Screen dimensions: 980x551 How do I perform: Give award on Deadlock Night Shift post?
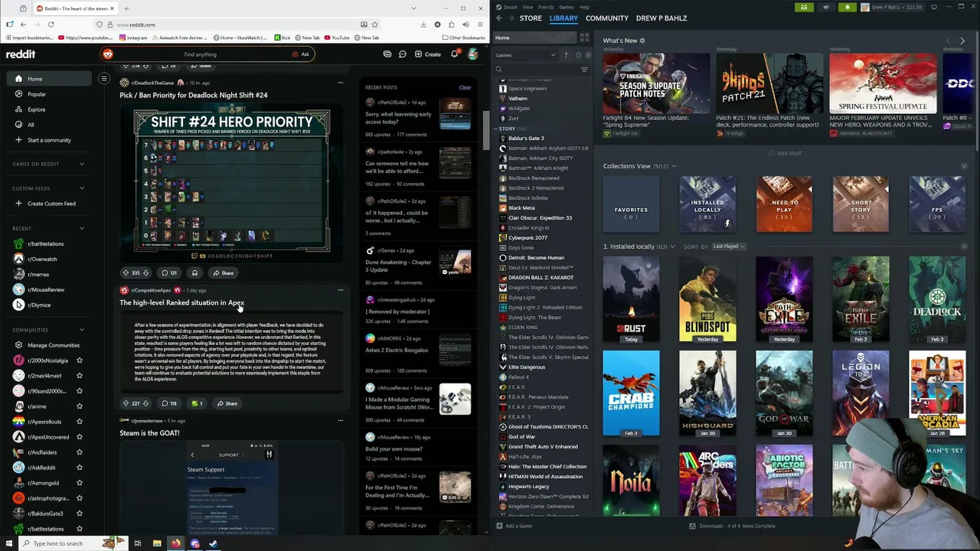(194, 273)
